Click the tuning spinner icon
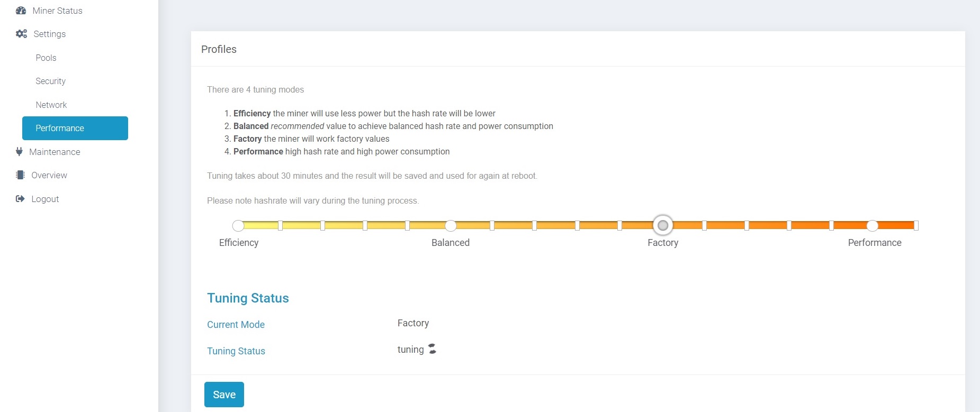The width and height of the screenshot is (980, 412). 433,349
